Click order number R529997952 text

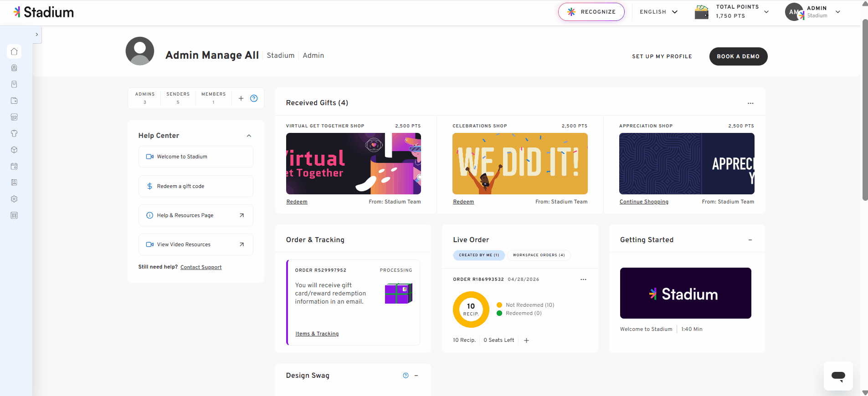tap(320, 270)
